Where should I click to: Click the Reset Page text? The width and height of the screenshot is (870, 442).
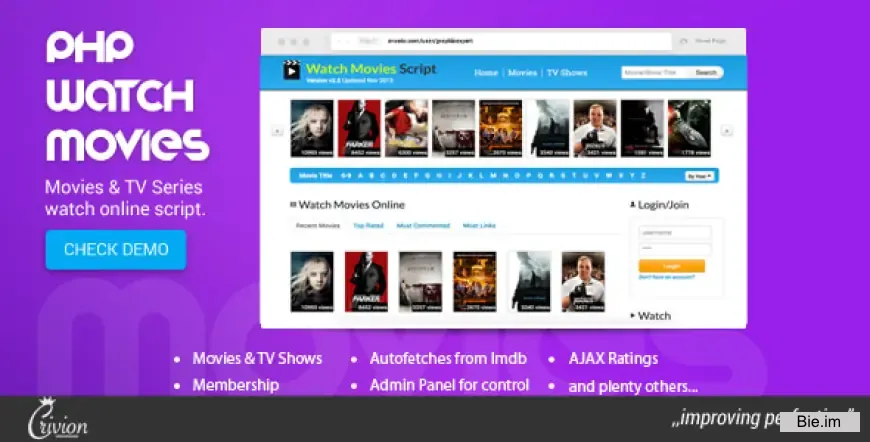click(711, 41)
